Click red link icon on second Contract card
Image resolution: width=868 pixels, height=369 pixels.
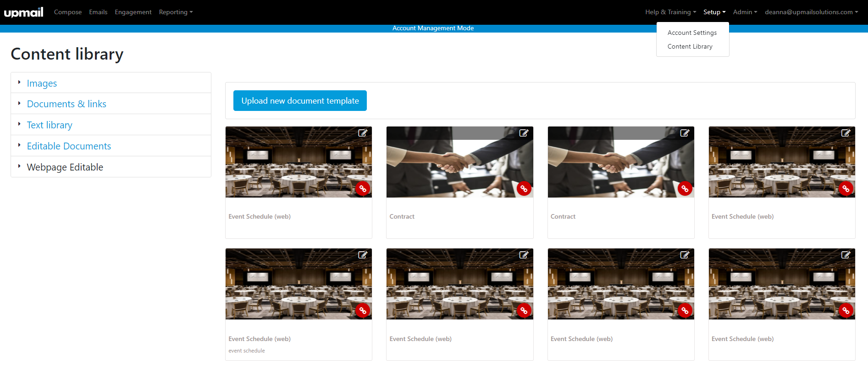(685, 188)
